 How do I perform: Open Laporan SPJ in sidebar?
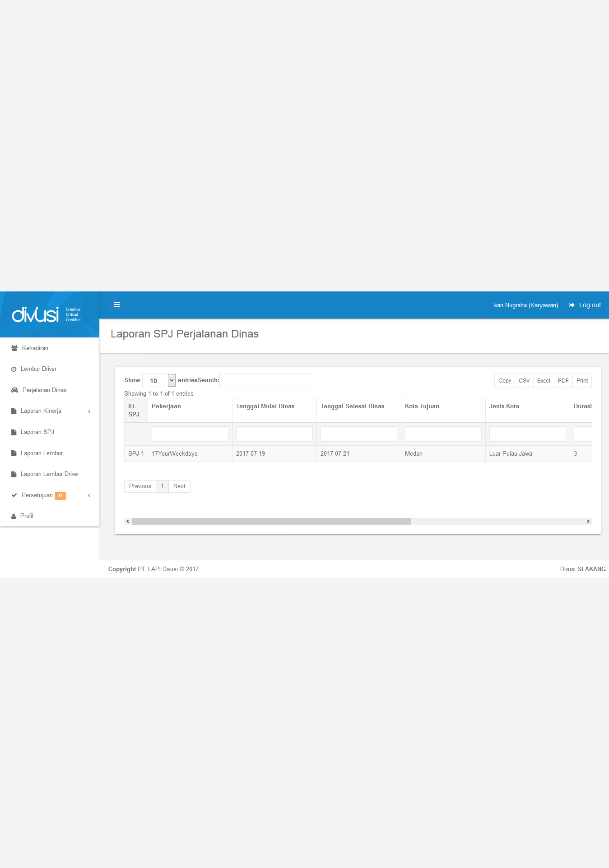coord(37,432)
